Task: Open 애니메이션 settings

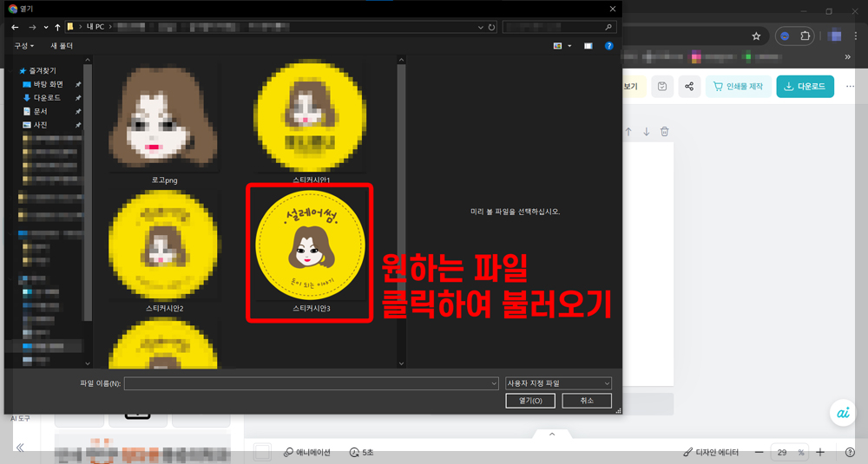Action: coord(306,453)
